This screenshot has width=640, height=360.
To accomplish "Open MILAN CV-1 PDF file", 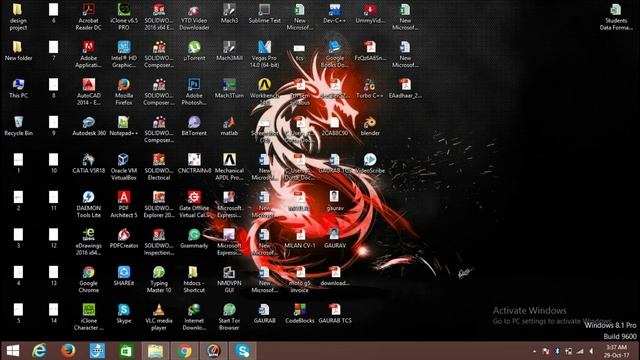I will point(300,238).
